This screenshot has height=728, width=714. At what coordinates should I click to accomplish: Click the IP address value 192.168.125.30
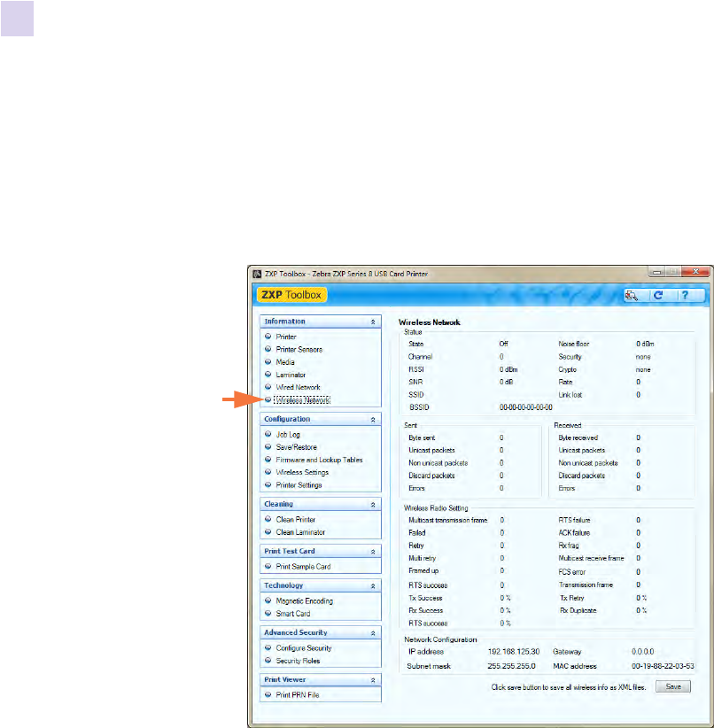(x=513, y=652)
